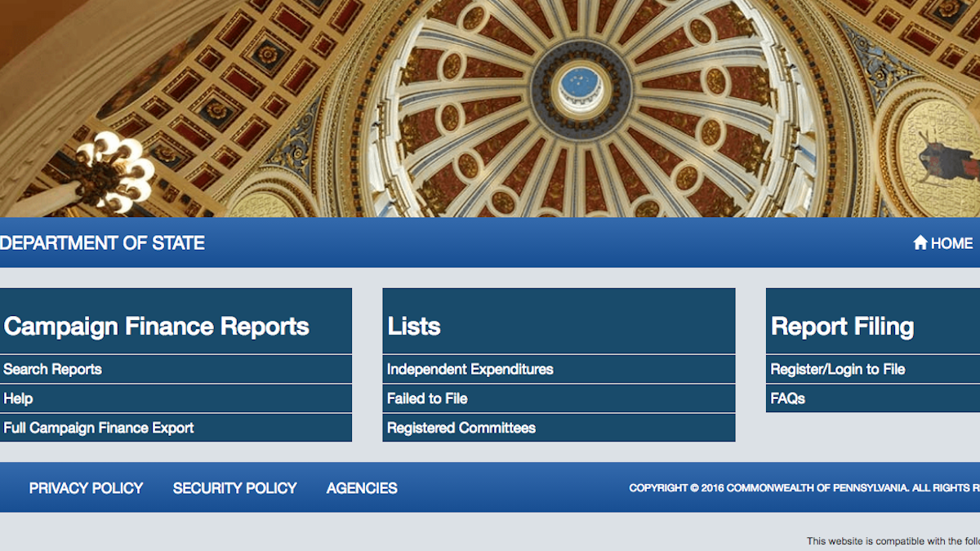Select AGENCIES in the footer bar

362,488
